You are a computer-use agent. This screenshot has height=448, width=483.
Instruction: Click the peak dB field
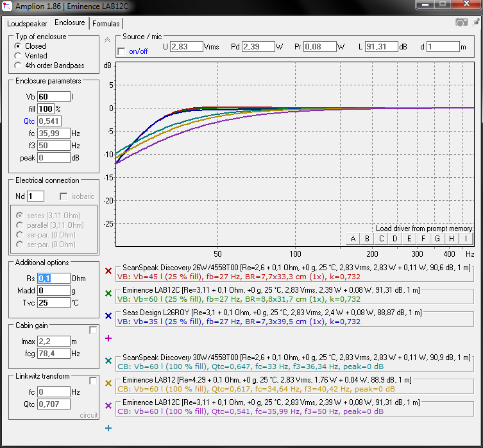54,158
